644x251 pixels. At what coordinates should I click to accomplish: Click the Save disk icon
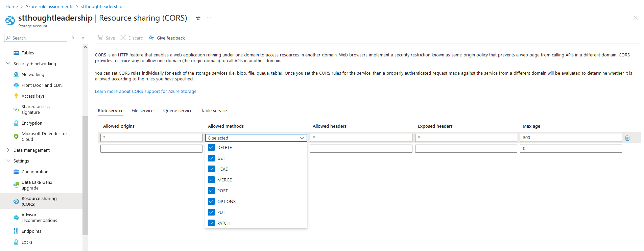click(x=100, y=37)
